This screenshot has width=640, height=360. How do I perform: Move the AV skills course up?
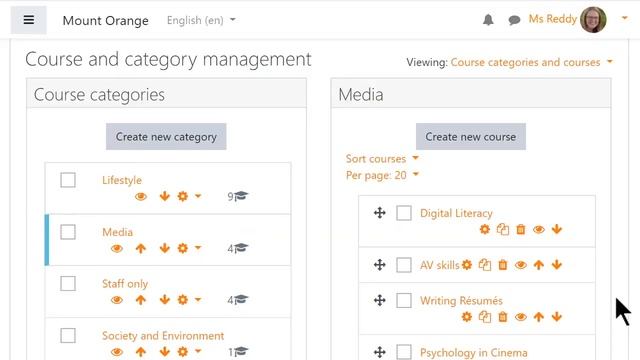pos(539,265)
